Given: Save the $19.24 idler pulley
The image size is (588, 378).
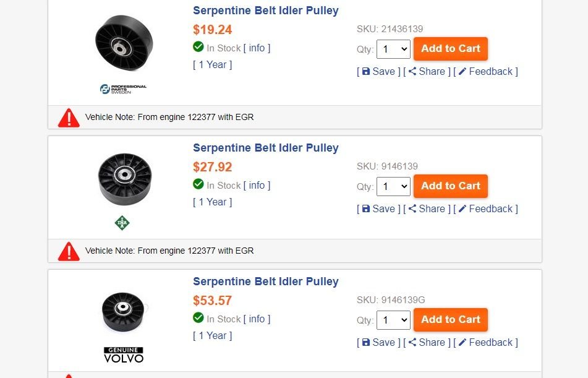Looking at the screenshot, I should pyautogui.click(x=378, y=72).
